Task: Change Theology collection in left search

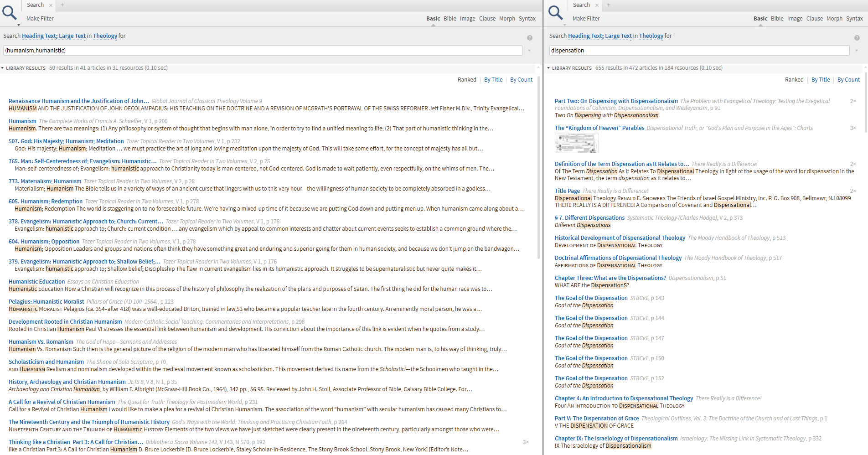Action: click(x=105, y=36)
